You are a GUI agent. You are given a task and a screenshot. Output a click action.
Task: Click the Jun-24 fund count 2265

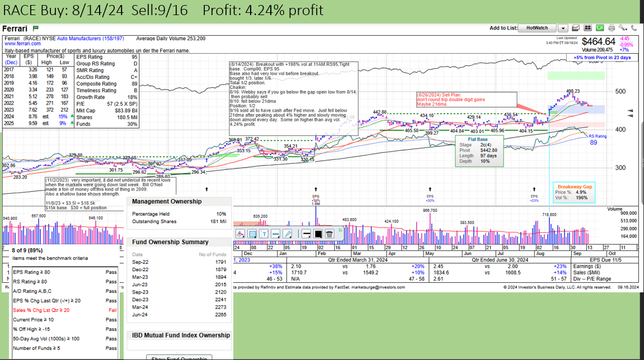click(220, 315)
